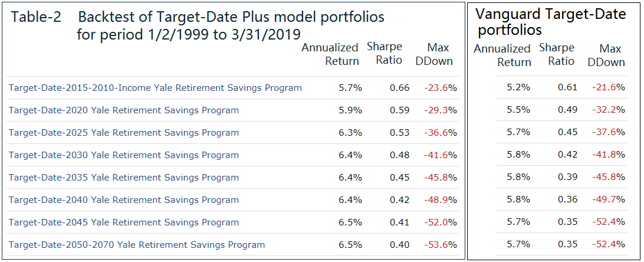Visit the Target-Date-2045 Yale Retirement link
The height and width of the screenshot is (262, 644).
124,222
